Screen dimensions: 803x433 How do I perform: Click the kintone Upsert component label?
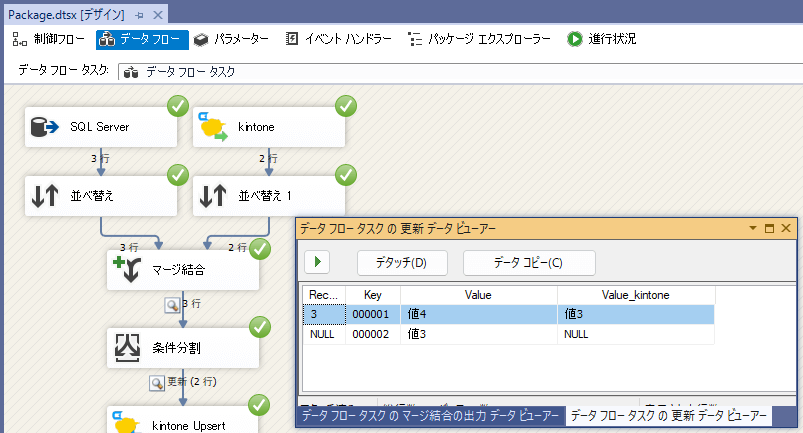click(x=188, y=426)
